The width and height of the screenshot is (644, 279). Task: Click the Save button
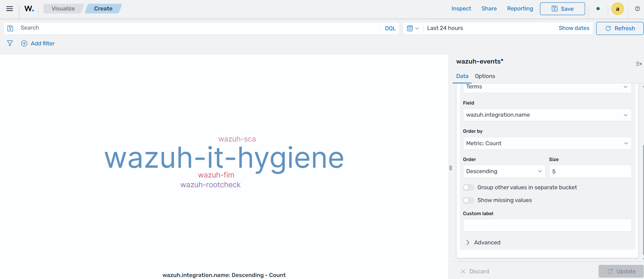562,9
